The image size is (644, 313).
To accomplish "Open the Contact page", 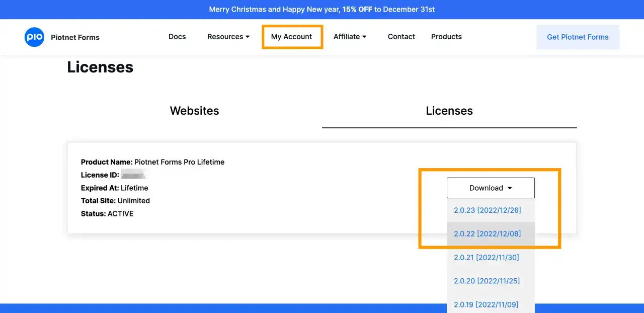I will pos(401,37).
